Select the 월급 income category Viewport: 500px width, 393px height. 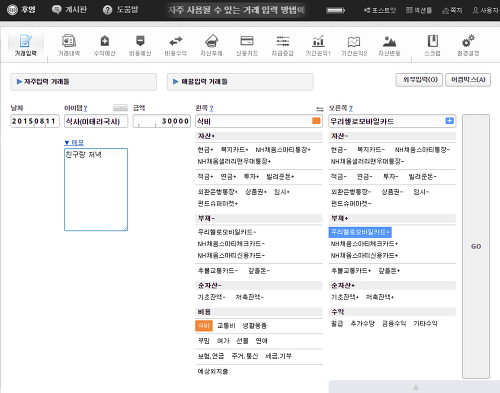pos(337,324)
